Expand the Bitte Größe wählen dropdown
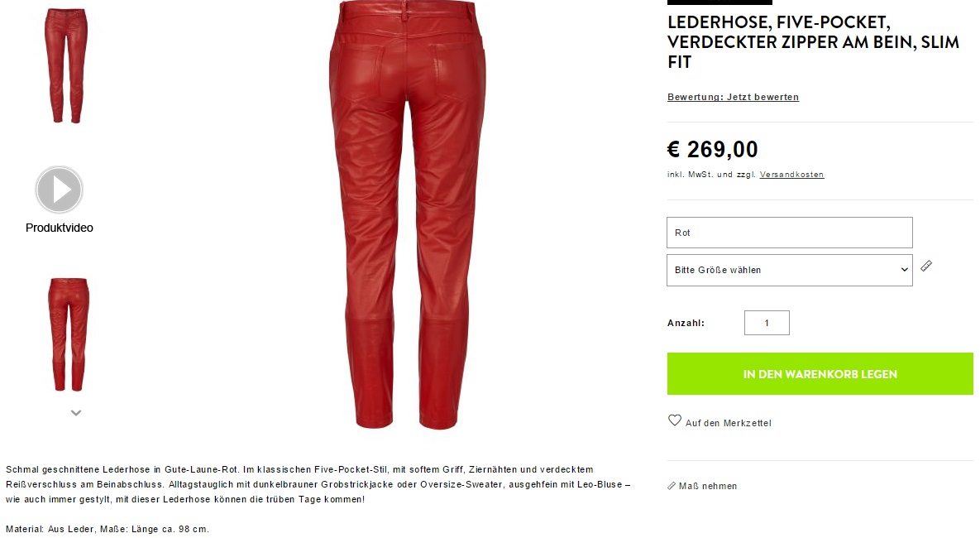The height and width of the screenshot is (538, 980). point(789,271)
